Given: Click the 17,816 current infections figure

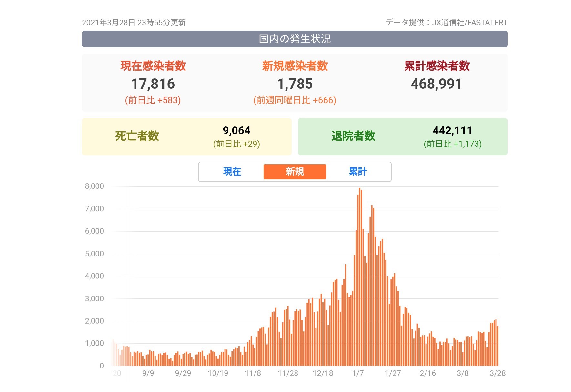Looking at the screenshot, I should click(x=153, y=84).
